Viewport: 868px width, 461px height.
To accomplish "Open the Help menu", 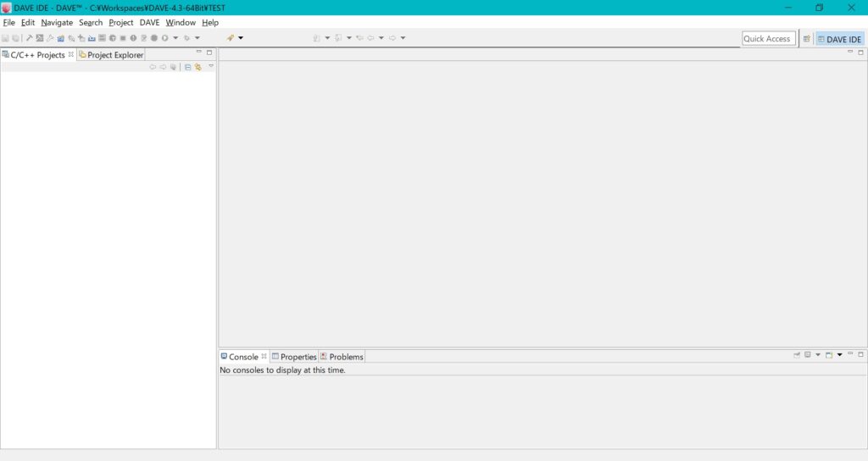I will point(210,23).
